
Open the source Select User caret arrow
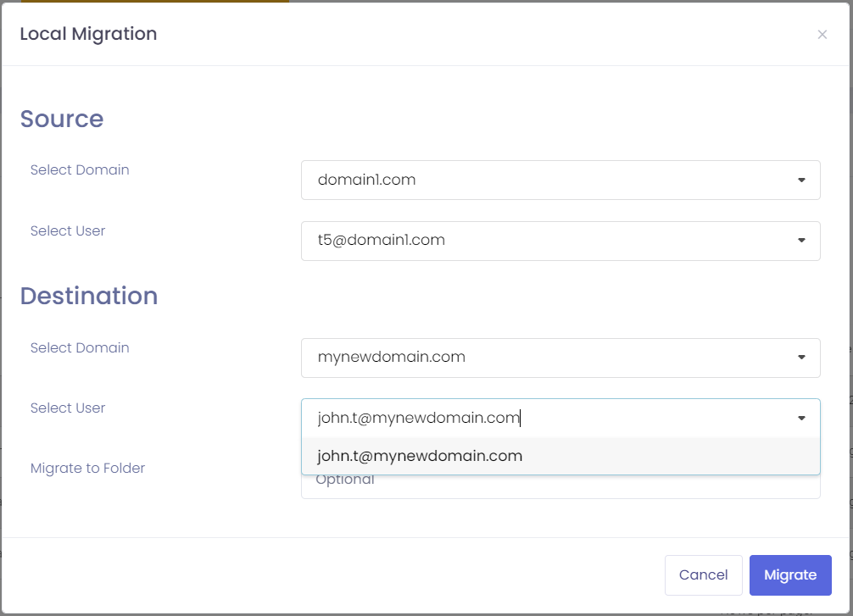click(x=800, y=241)
